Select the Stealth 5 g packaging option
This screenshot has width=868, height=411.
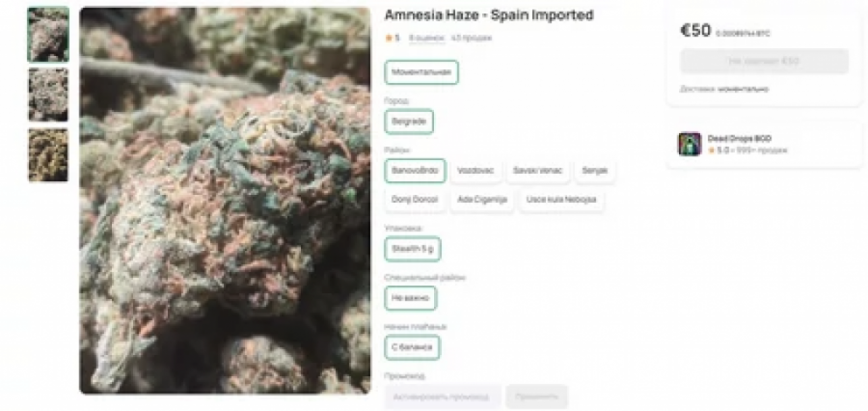[413, 249]
